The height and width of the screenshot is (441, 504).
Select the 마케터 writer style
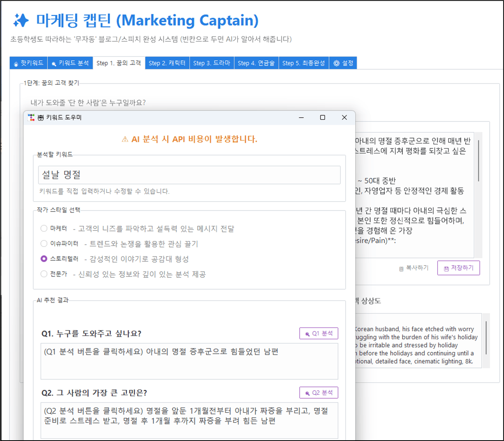point(44,229)
